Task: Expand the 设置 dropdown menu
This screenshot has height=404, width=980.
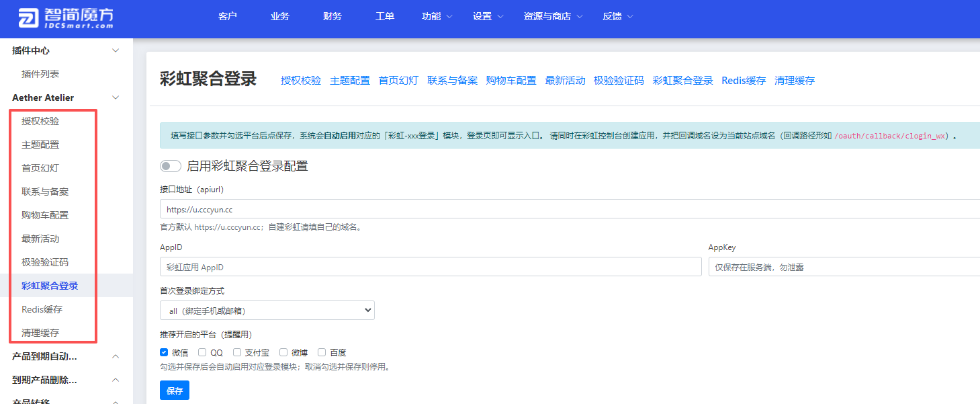Action: [488, 16]
